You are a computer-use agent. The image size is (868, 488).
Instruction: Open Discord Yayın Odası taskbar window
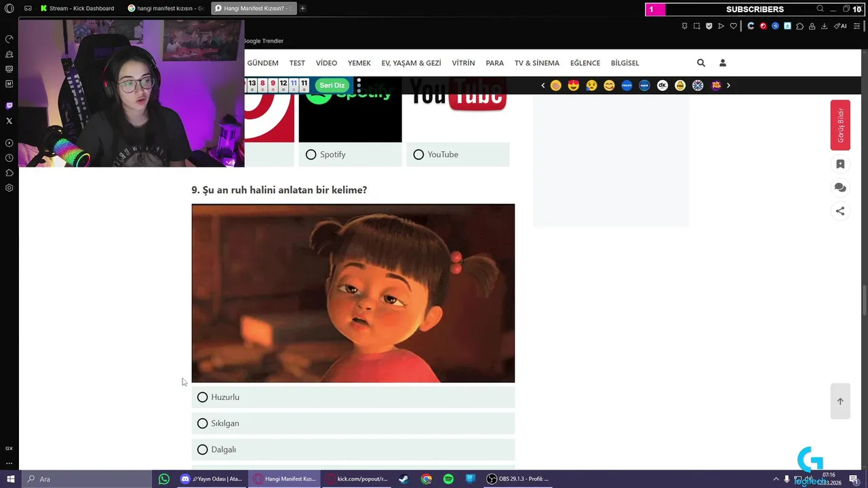click(212, 479)
